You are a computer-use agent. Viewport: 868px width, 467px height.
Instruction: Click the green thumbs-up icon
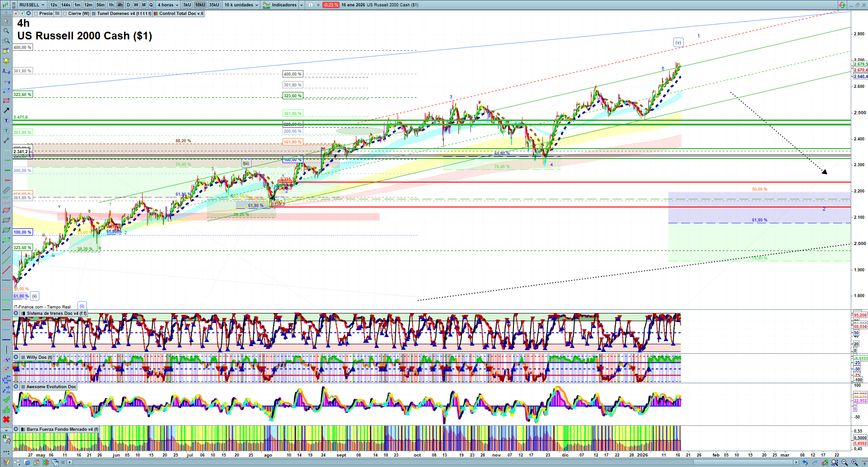point(6,409)
